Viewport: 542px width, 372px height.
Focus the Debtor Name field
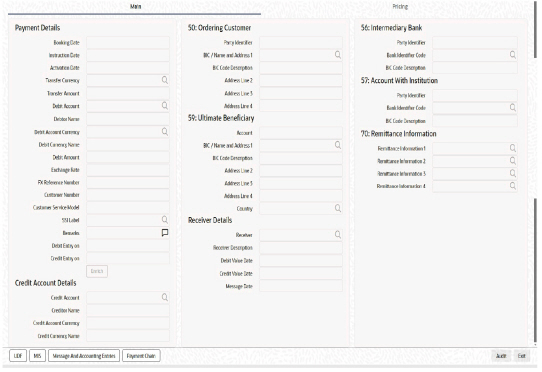coord(128,119)
